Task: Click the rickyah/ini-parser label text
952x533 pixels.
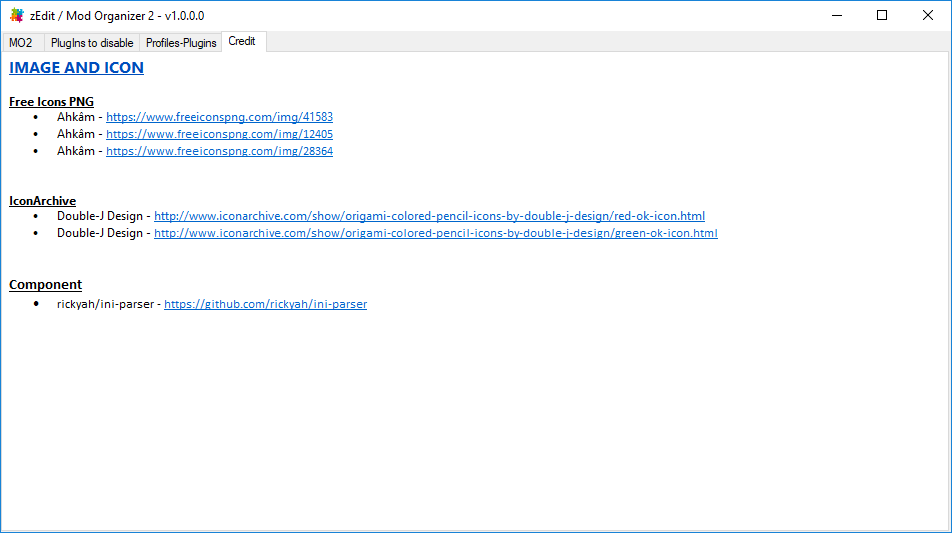Action: [105, 304]
